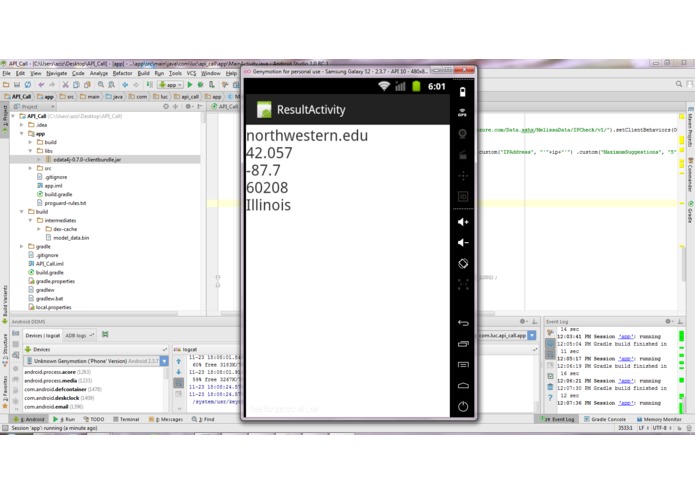This screenshot has height=494, width=695.
Task: Collapse the libs folder node
Action: [x=30, y=151]
